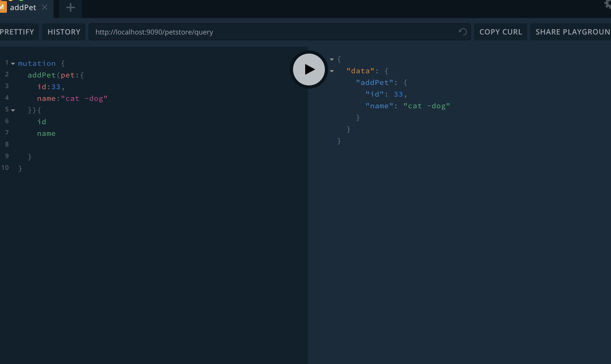Image resolution: width=611 pixels, height=364 pixels.
Task: Click the id argument key on line 3
Action: pyautogui.click(x=42, y=87)
